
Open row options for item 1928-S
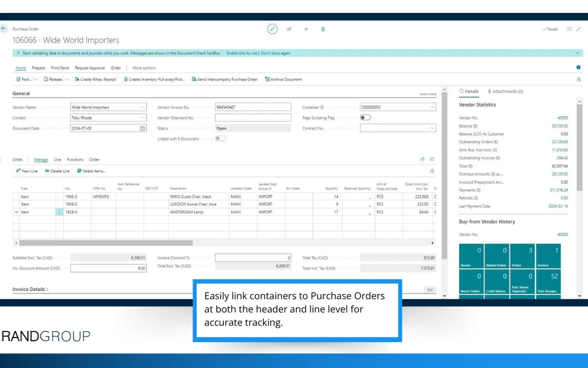tap(59, 212)
